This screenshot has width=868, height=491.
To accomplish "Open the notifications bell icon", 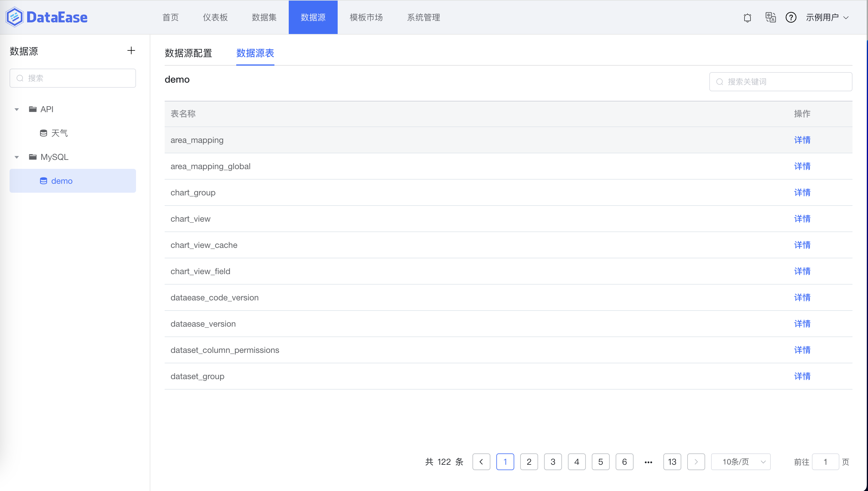I will click(747, 18).
